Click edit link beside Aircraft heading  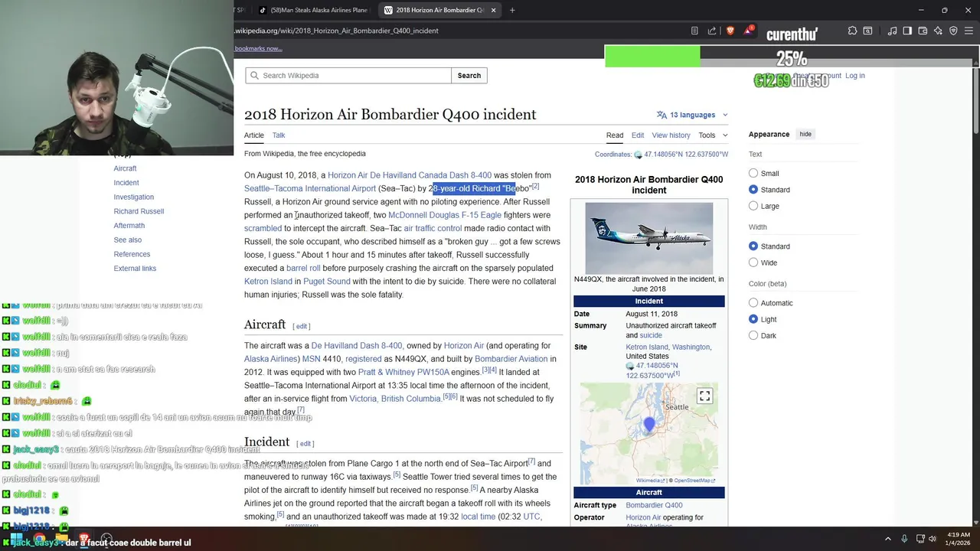click(302, 326)
